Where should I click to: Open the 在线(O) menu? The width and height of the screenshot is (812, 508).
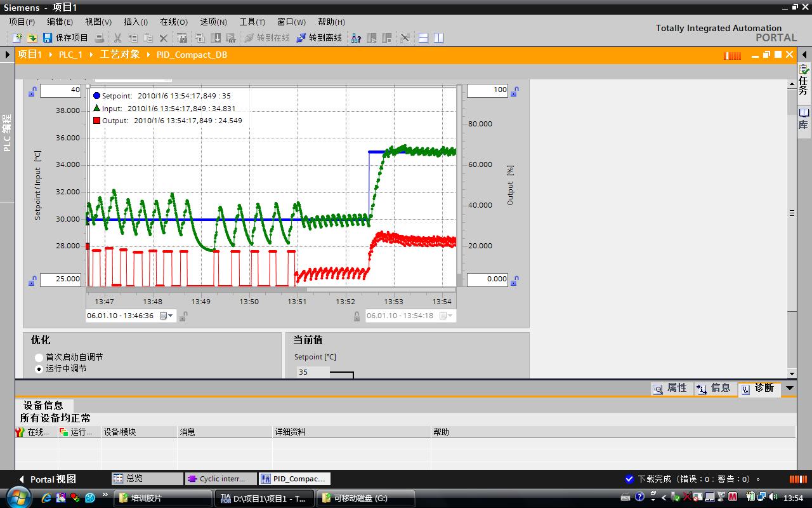tap(174, 22)
